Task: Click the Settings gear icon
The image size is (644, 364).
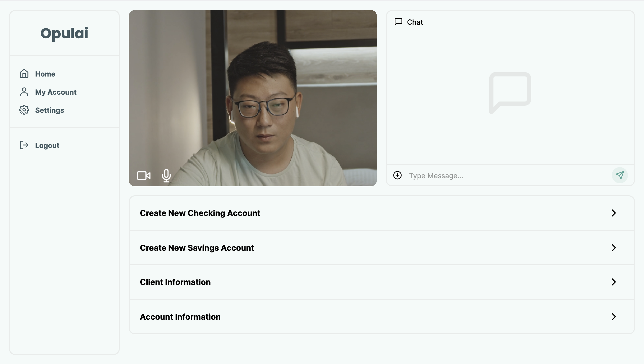Action: (x=24, y=110)
